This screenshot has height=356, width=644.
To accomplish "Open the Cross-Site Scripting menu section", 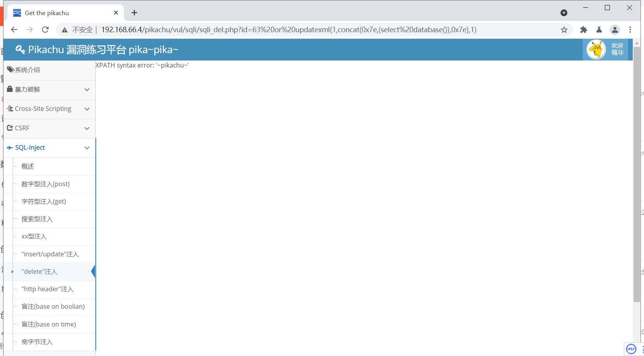I will tap(49, 109).
